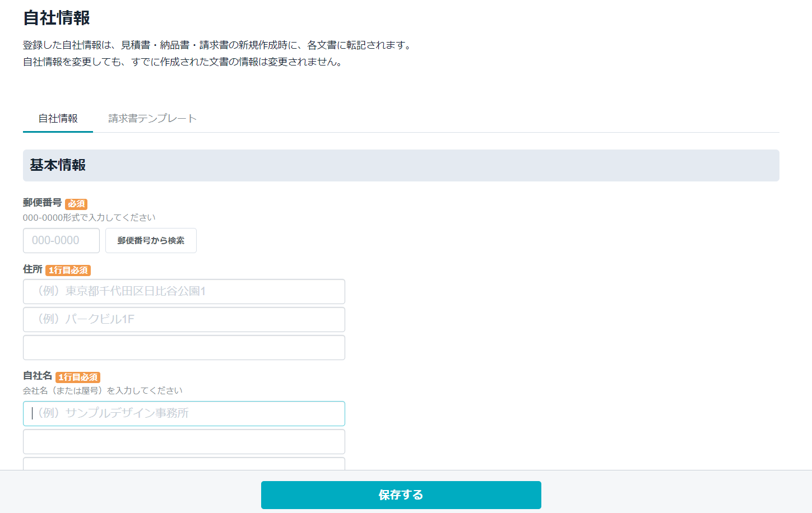Click the 必須 badge beside 郵便番号

pos(76,204)
